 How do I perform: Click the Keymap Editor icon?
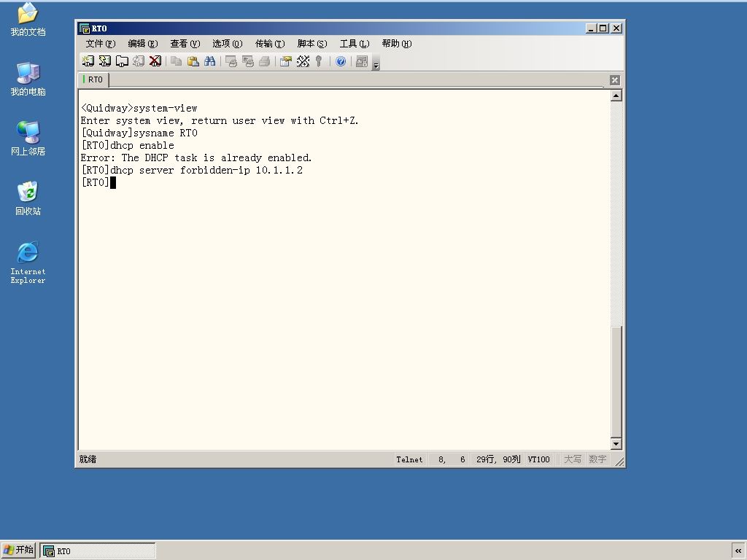point(303,61)
